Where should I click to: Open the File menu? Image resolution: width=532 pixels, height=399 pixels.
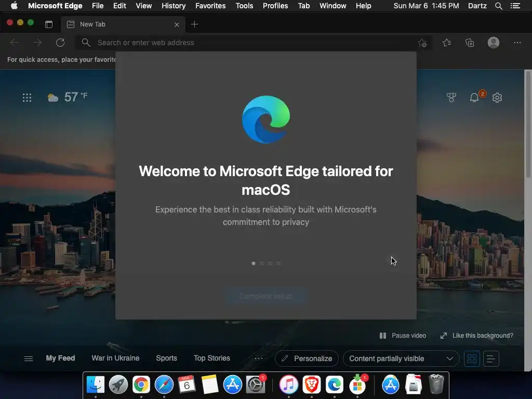pos(98,6)
